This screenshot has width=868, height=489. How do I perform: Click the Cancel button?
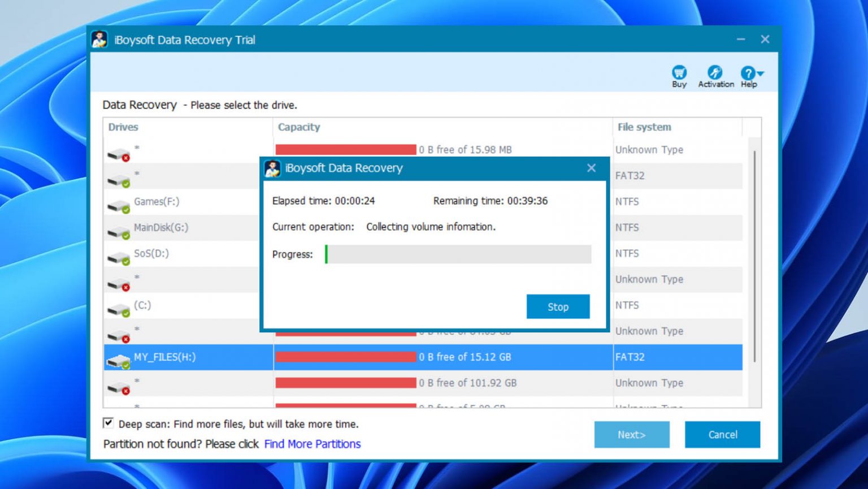(x=722, y=435)
